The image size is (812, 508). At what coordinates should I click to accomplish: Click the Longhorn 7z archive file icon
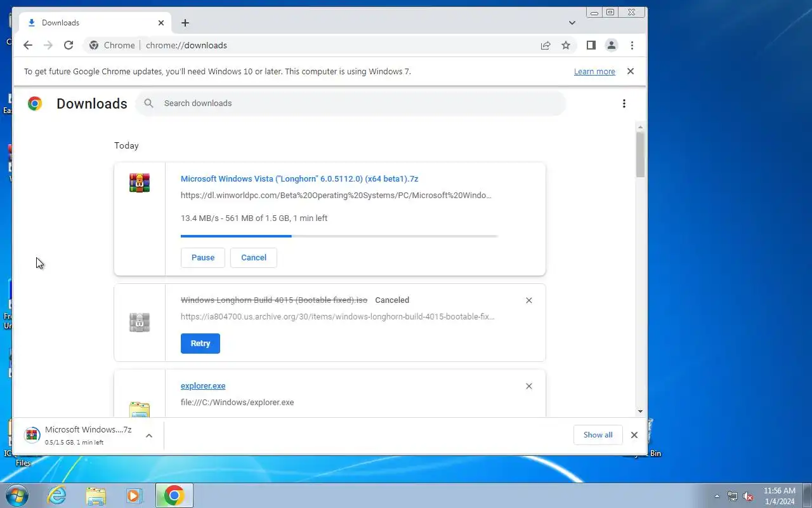click(x=140, y=183)
